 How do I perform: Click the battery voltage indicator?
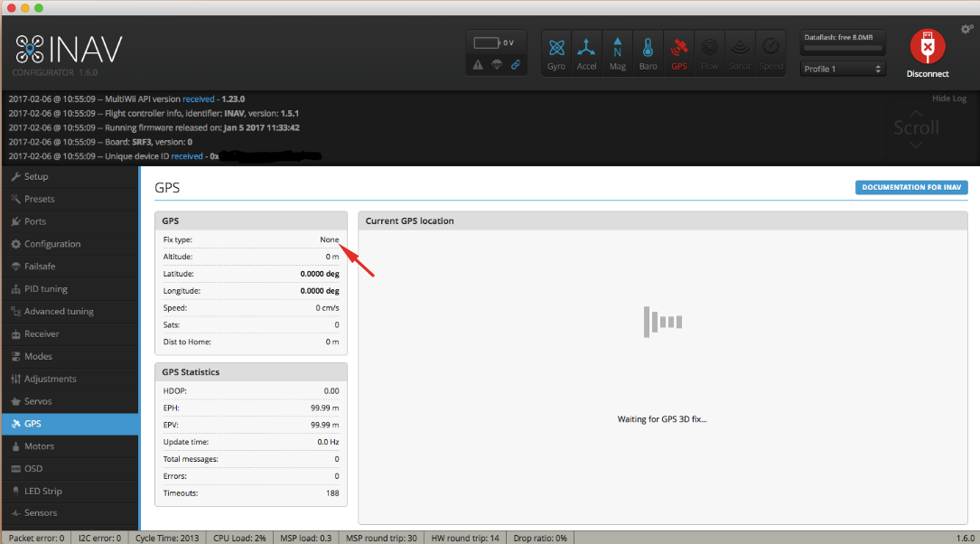coord(494,43)
